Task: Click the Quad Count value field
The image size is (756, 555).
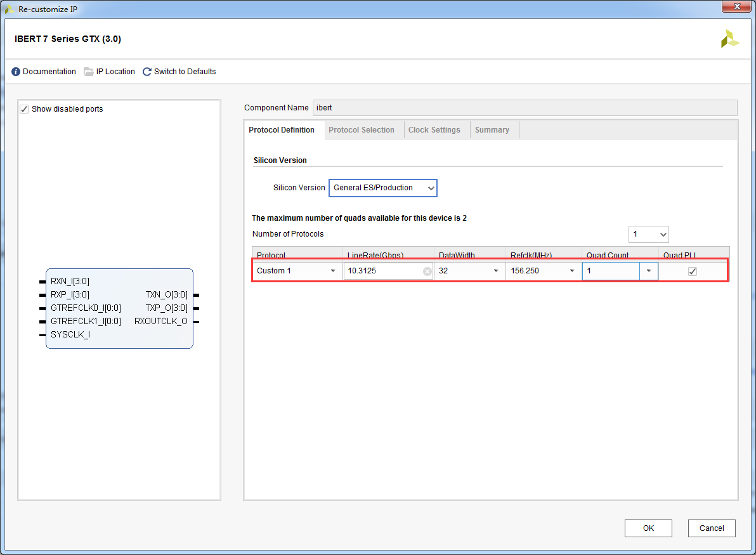Action: tap(611, 271)
